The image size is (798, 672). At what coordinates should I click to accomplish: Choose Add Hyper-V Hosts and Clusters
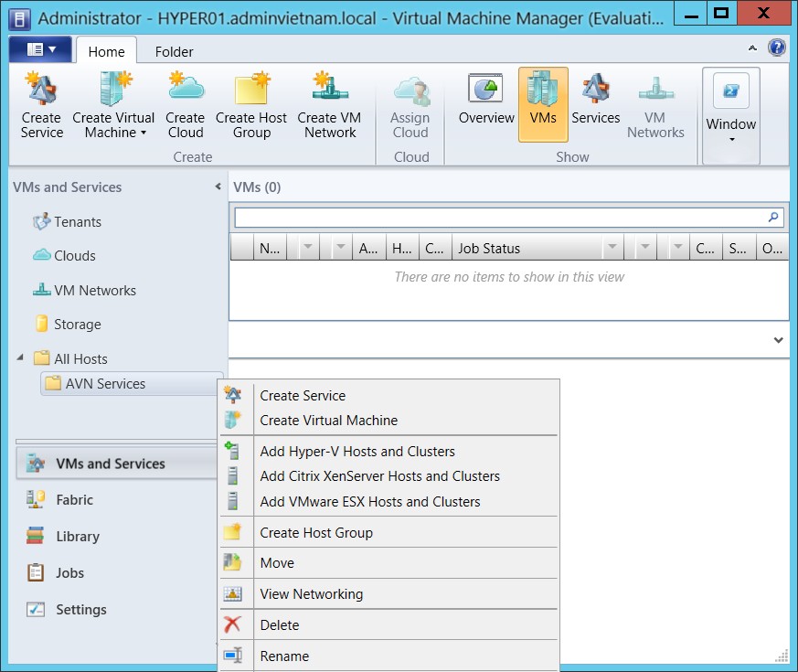tap(389, 451)
